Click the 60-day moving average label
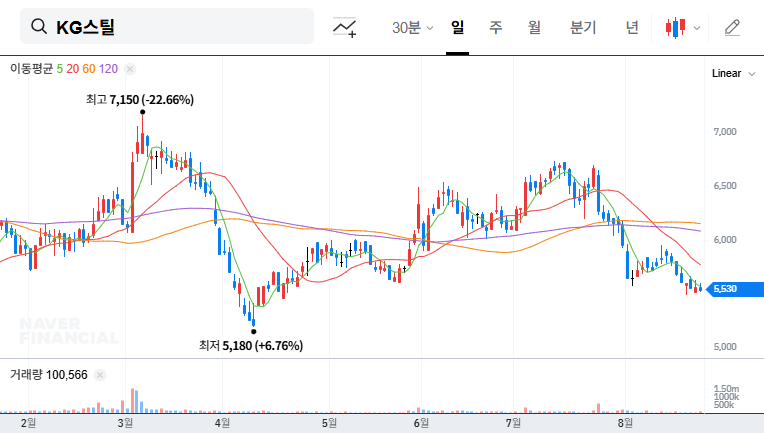Viewport: 764px width, 433px height. pos(89,69)
